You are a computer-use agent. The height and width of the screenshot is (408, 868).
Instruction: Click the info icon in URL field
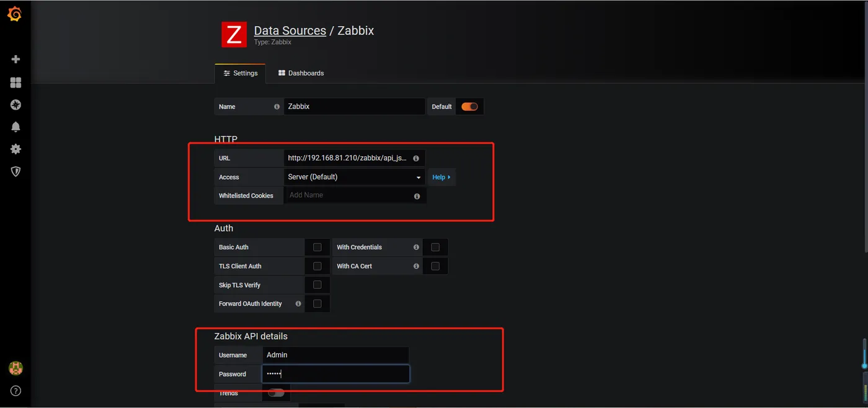(x=416, y=158)
